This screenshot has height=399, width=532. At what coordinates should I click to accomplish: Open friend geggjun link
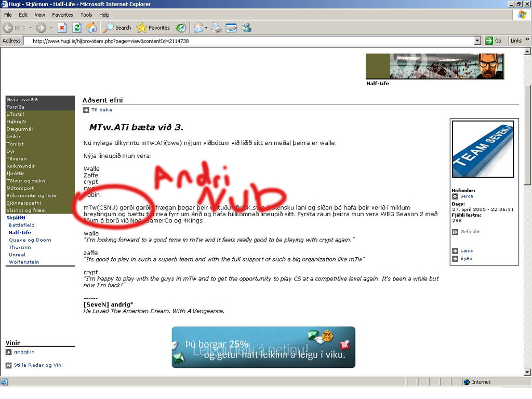[24, 352]
